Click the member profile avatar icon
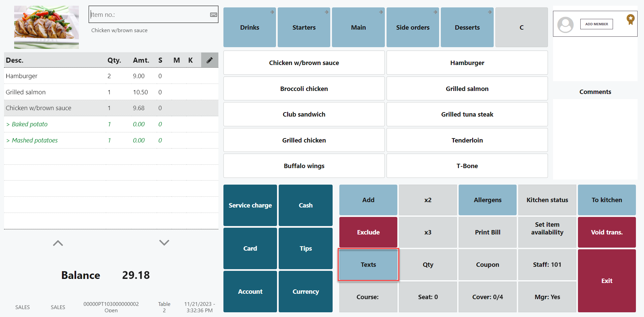 [x=565, y=25]
